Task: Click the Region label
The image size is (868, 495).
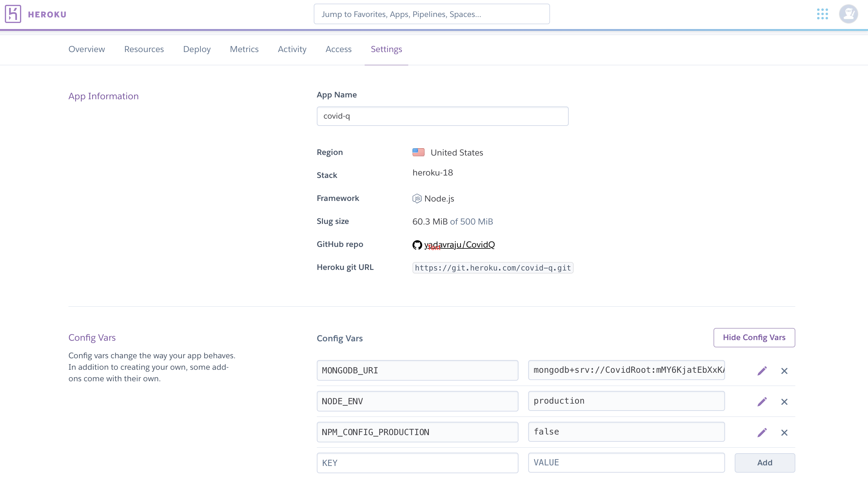Action: coord(330,152)
